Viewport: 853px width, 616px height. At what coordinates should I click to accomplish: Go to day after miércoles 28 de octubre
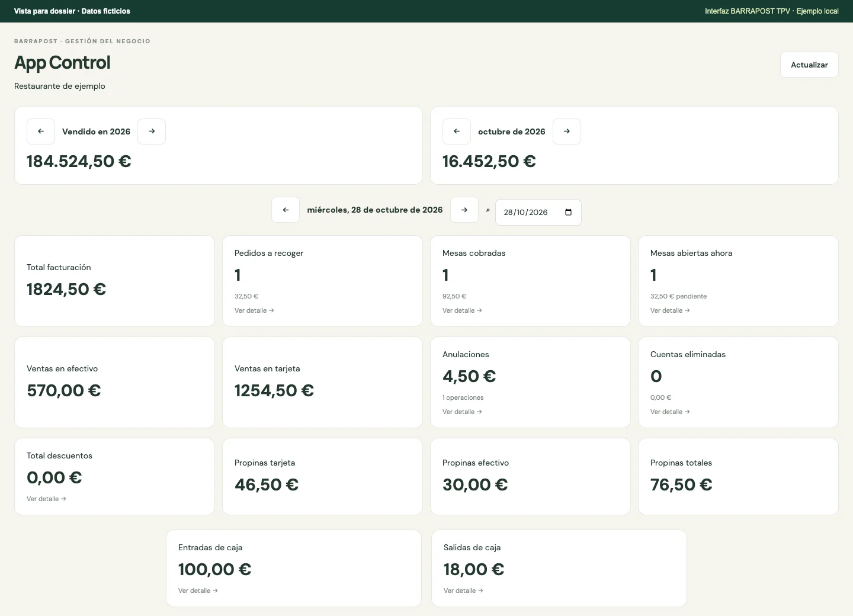(464, 210)
